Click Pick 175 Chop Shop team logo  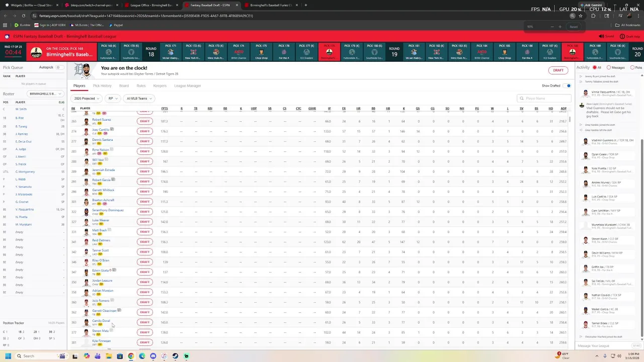(x=261, y=52)
